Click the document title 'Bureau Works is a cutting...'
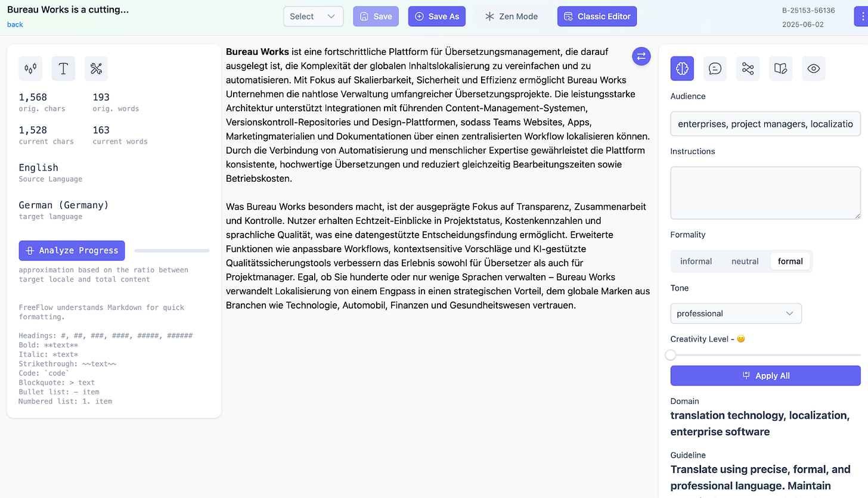The image size is (868, 498). point(67,10)
